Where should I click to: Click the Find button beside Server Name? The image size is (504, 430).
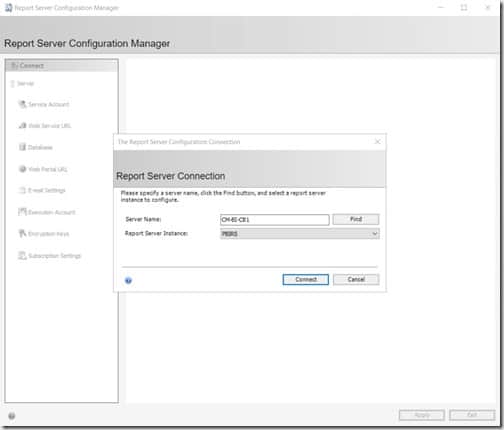(x=356, y=219)
